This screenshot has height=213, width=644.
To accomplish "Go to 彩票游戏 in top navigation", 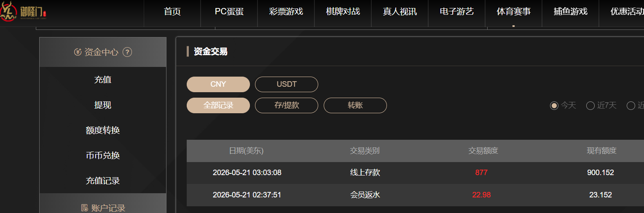I will tap(286, 12).
